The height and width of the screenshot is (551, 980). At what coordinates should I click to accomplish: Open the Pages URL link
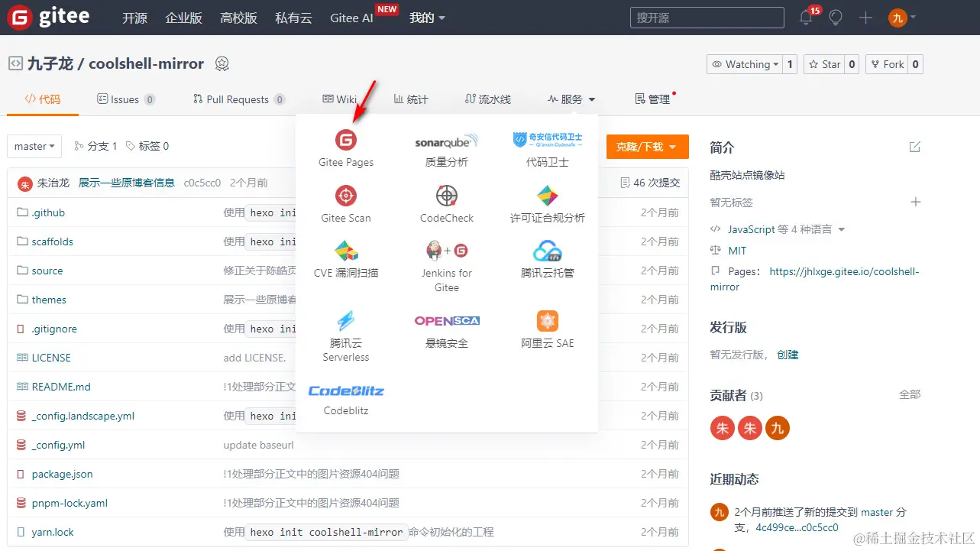815,279
